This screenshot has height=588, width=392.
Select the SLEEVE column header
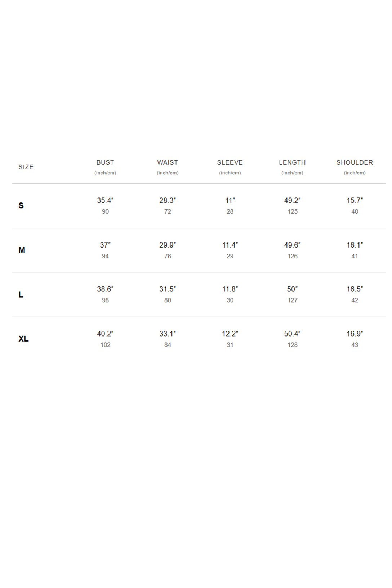tap(230, 162)
